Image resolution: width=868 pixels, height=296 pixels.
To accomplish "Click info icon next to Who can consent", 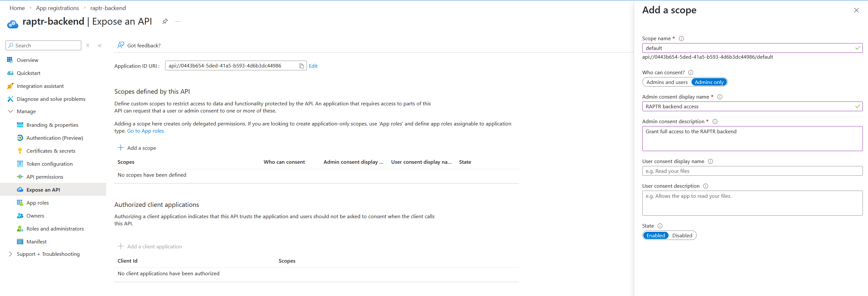I will [691, 73].
